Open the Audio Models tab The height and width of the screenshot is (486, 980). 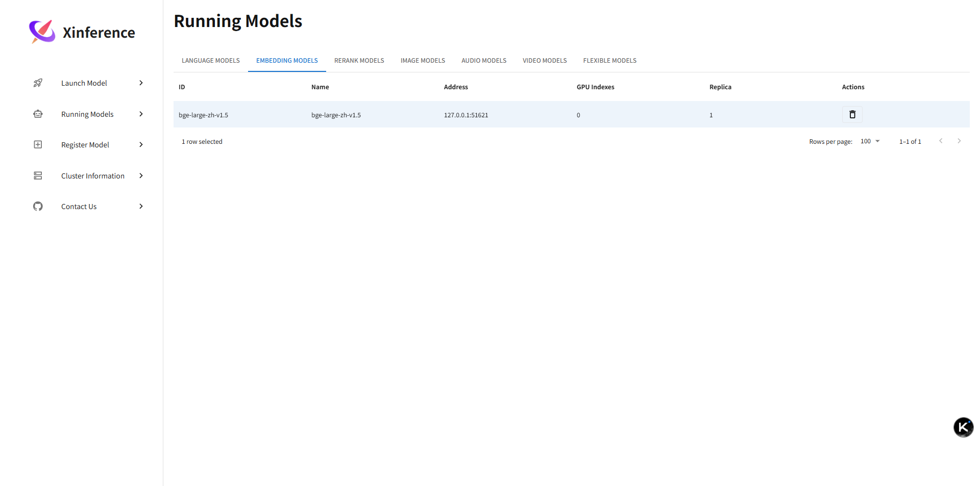coord(484,61)
